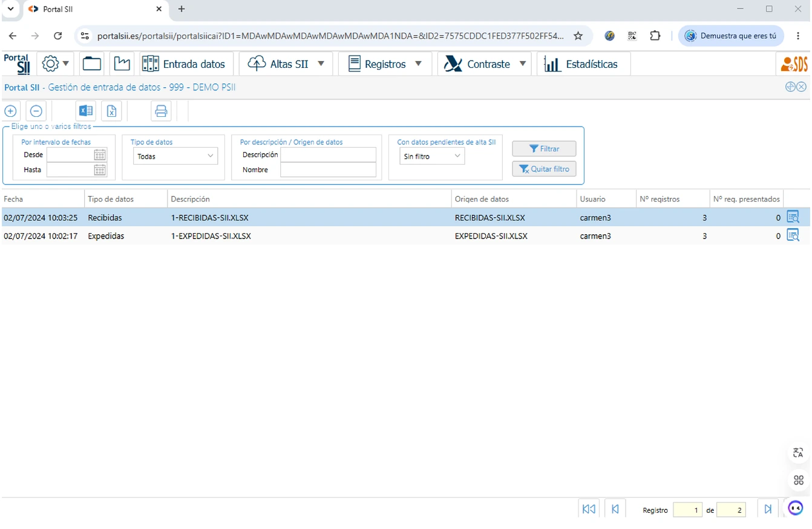
Task: Bookmark this page with the star icon
Action: pos(578,36)
